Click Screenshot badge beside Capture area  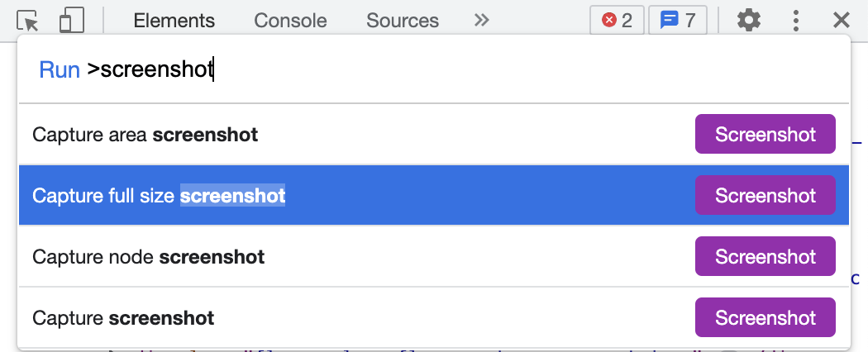coord(765,134)
